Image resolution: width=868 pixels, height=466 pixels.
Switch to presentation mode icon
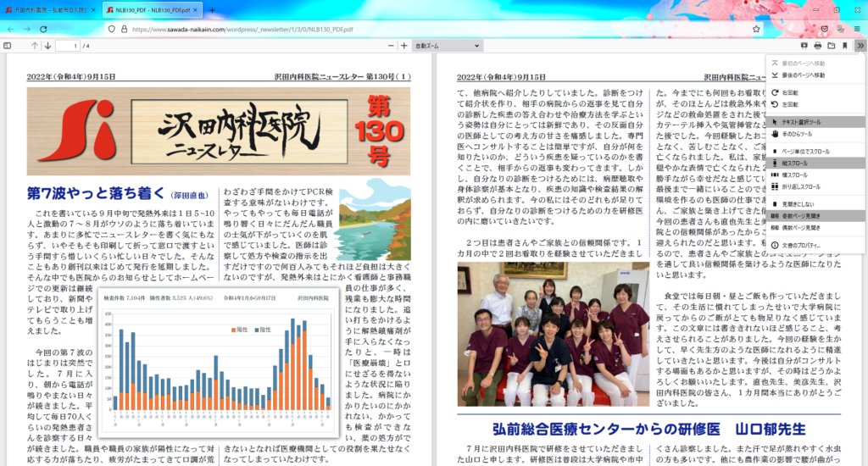[x=804, y=46]
